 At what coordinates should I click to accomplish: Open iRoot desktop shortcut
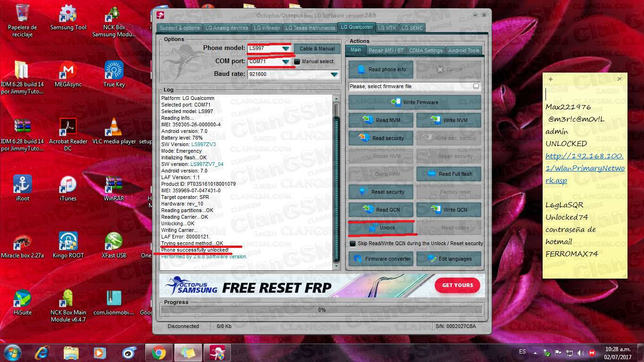pyautogui.click(x=22, y=188)
